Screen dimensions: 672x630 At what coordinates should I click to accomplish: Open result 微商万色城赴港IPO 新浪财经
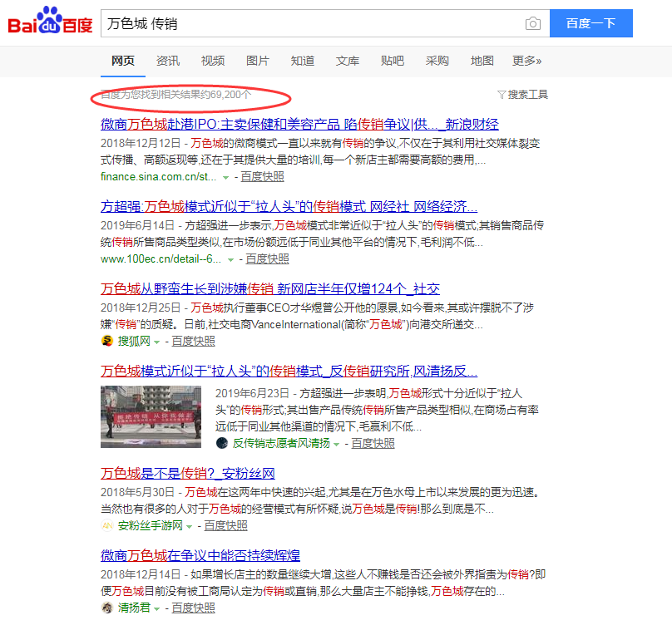(299, 124)
